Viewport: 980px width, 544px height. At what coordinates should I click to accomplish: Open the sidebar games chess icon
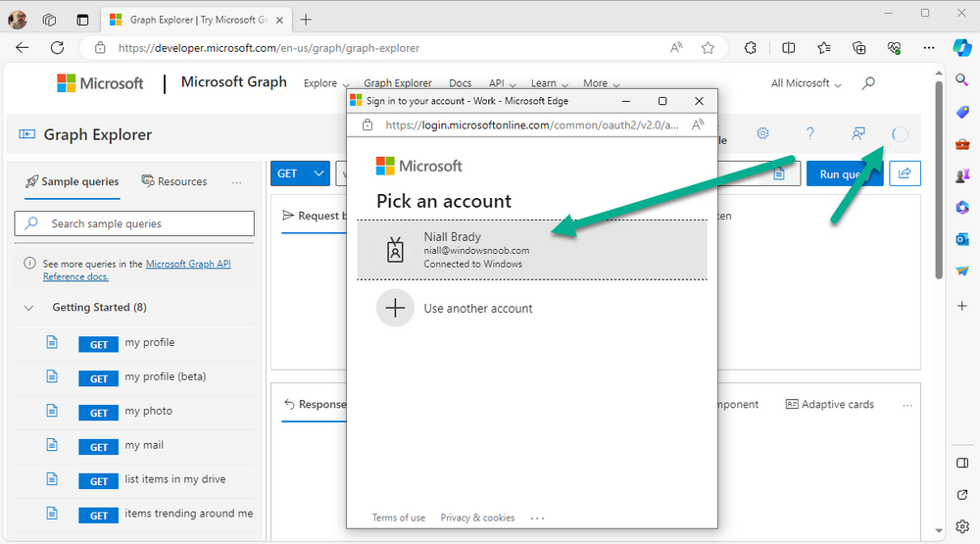click(962, 175)
